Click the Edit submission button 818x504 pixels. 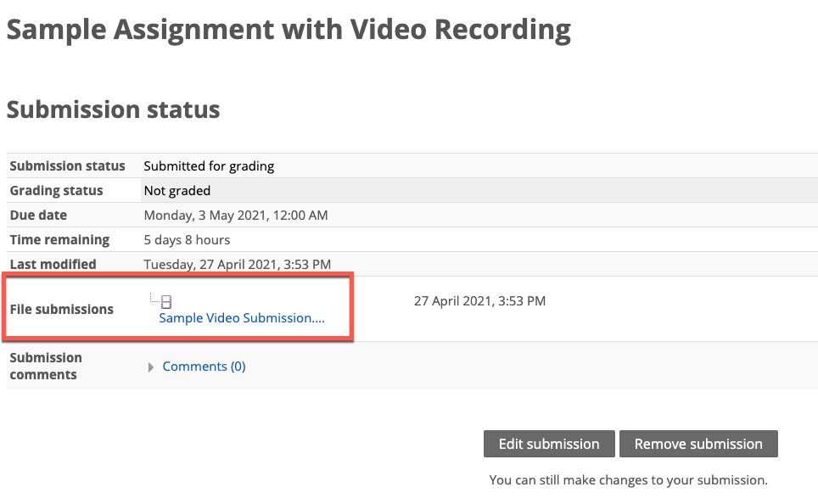[x=549, y=444]
